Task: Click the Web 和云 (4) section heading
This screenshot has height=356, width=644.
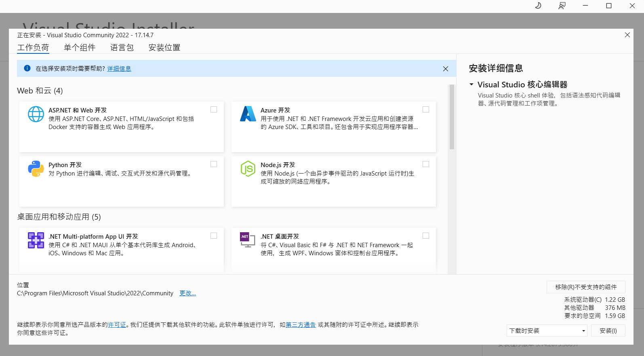Action: point(40,91)
